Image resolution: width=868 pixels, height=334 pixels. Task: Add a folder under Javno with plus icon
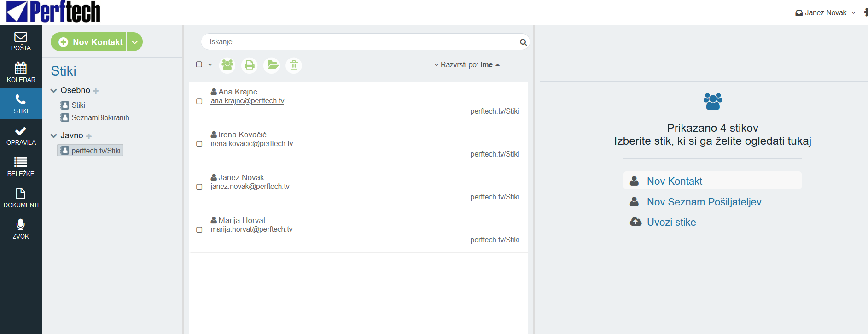(89, 136)
